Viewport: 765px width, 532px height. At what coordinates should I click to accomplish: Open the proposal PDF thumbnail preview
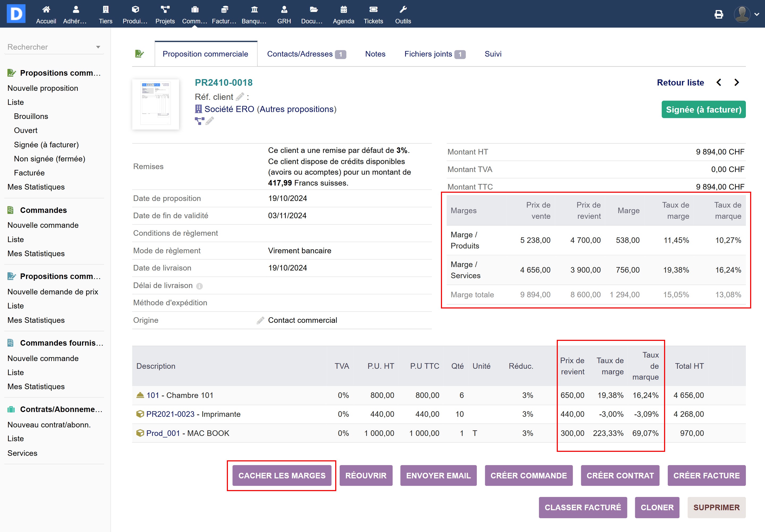156,104
